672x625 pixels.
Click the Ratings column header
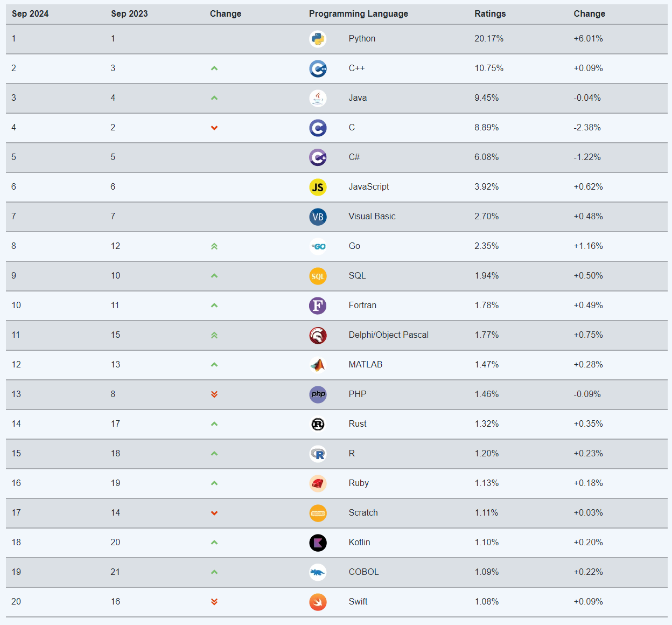click(490, 14)
